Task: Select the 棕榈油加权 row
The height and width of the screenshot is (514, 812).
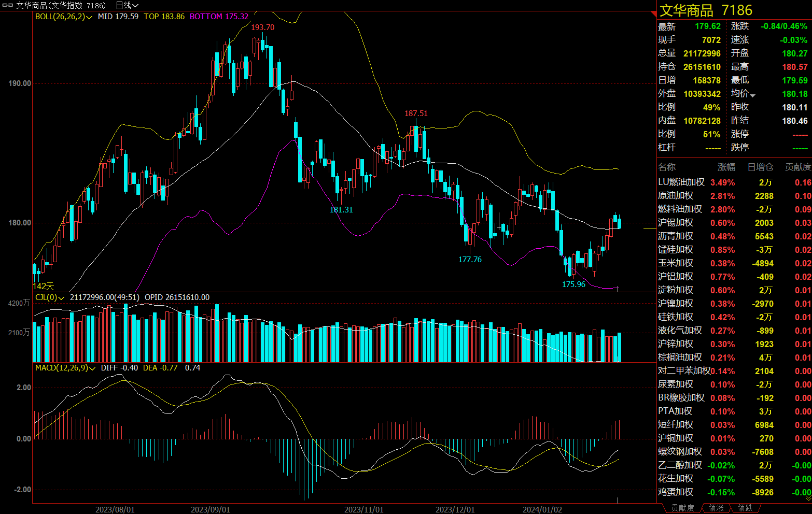Action: [x=734, y=358]
